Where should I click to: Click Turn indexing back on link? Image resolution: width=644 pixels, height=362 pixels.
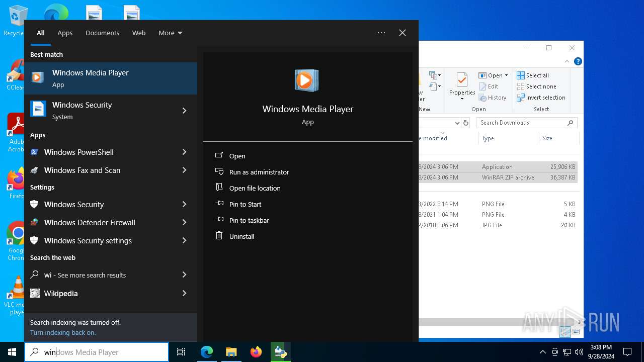pos(63,332)
